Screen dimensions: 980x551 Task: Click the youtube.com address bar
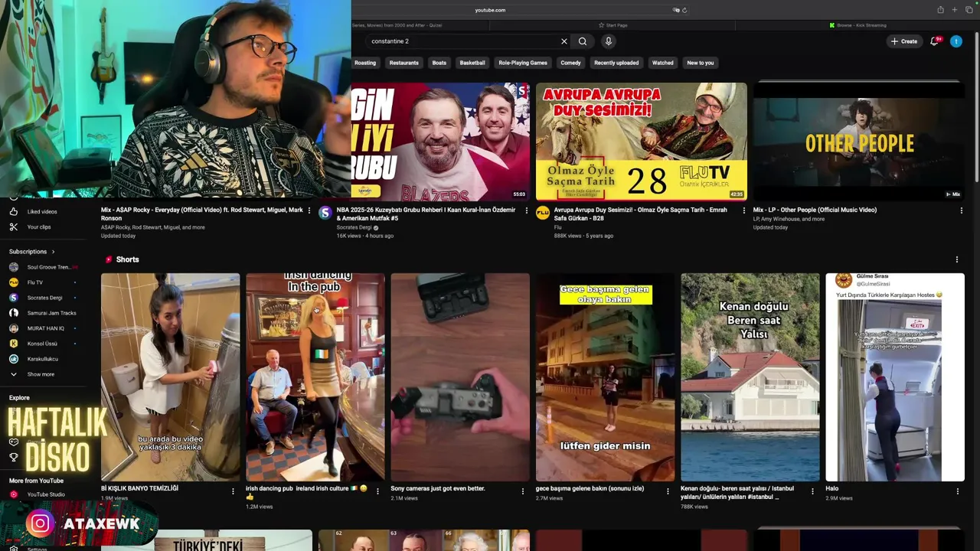click(x=490, y=10)
